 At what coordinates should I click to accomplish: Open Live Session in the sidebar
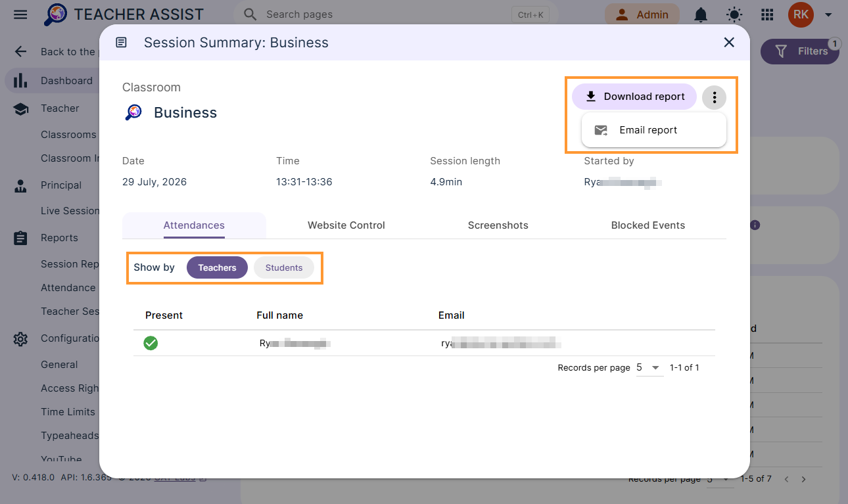[x=70, y=211]
